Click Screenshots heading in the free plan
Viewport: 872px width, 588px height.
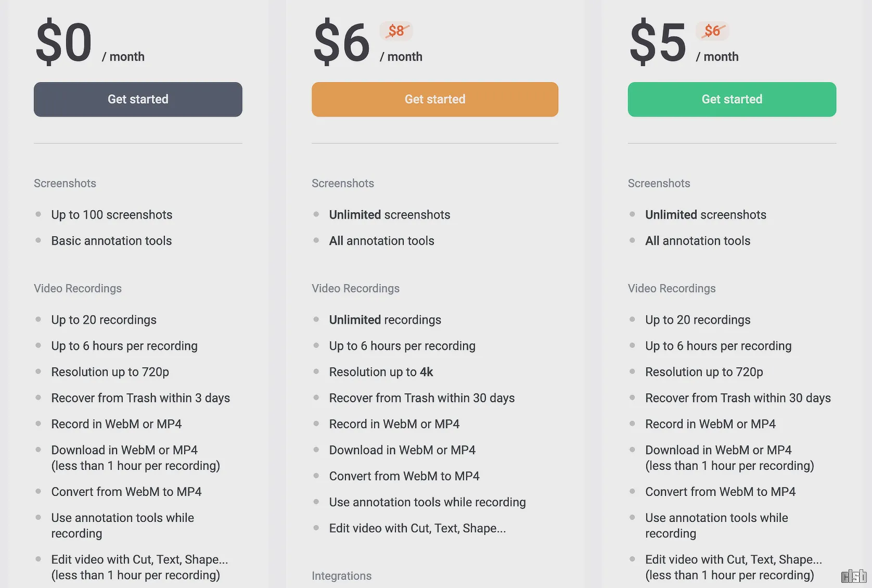65,183
